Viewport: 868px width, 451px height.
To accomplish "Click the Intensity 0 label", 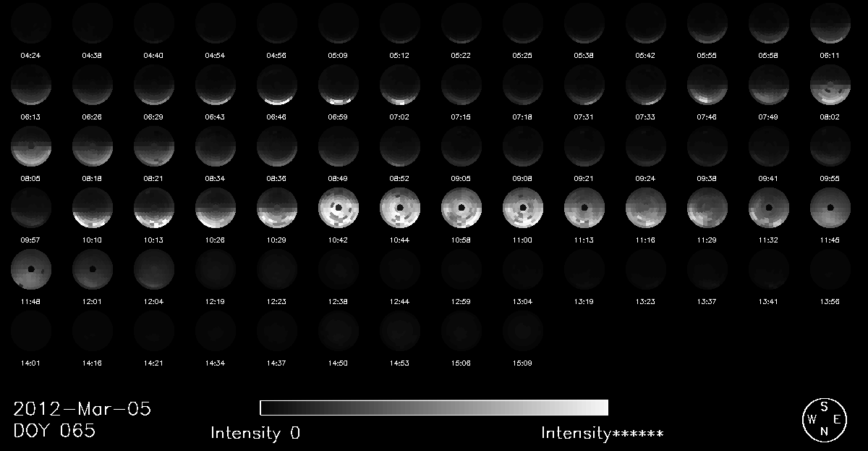I will pyautogui.click(x=255, y=433).
